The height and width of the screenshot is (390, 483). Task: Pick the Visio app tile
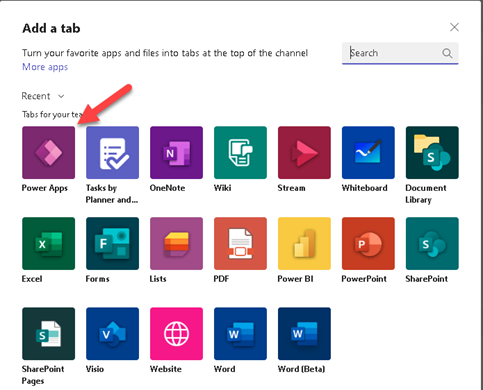pyautogui.click(x=113, y=334)
